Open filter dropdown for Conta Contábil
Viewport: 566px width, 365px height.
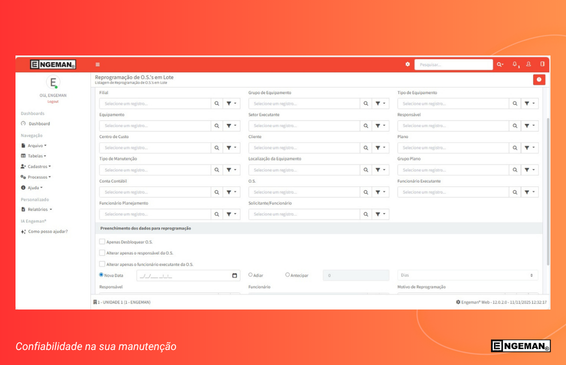pos(231,192)
